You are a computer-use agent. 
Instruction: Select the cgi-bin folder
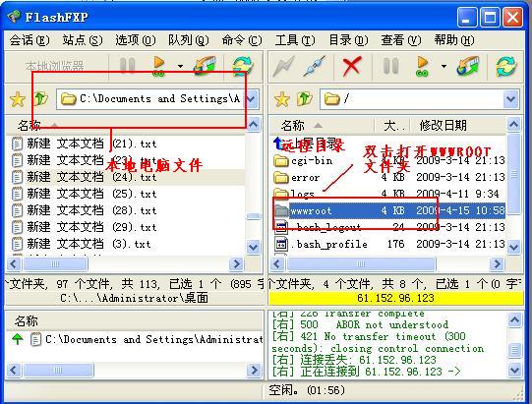coord(389,160)
